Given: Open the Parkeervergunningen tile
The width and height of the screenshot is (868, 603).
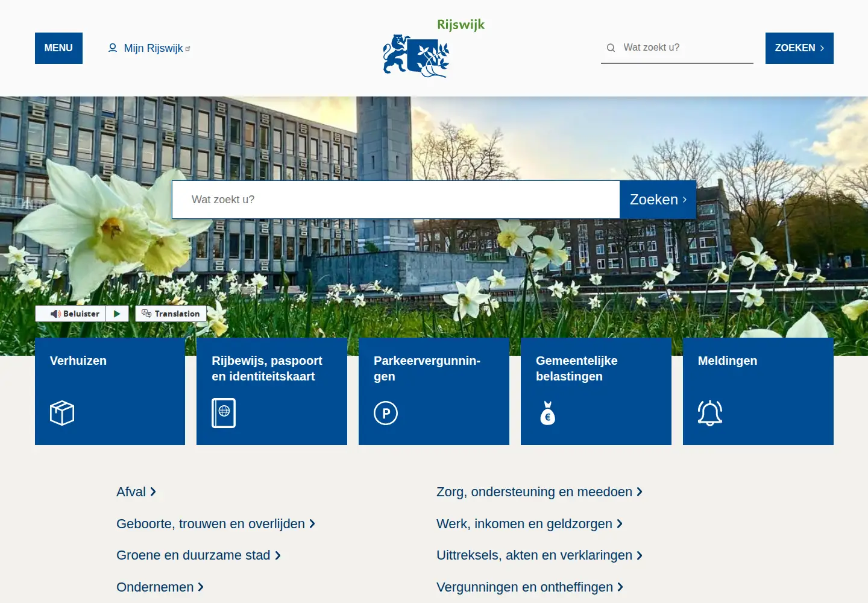Looking at the screenshot, I should click(x=434, y=391).
